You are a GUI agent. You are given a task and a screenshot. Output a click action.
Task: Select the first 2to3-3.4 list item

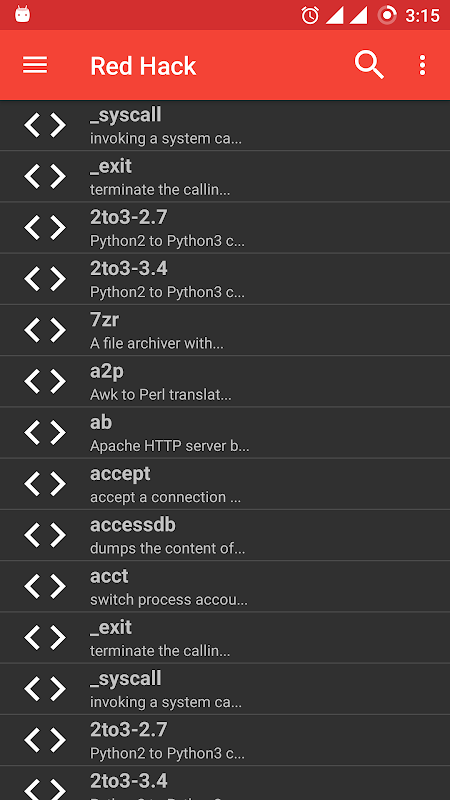225,279
